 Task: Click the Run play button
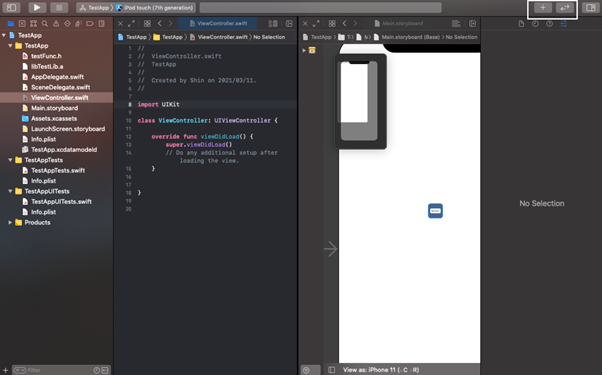[x=37, y=8]
